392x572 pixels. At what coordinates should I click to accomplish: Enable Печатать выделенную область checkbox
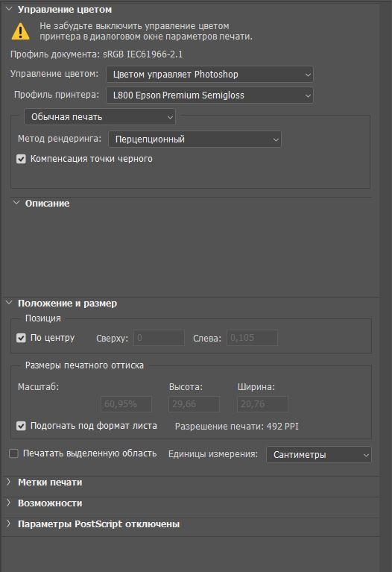point(13,453)
